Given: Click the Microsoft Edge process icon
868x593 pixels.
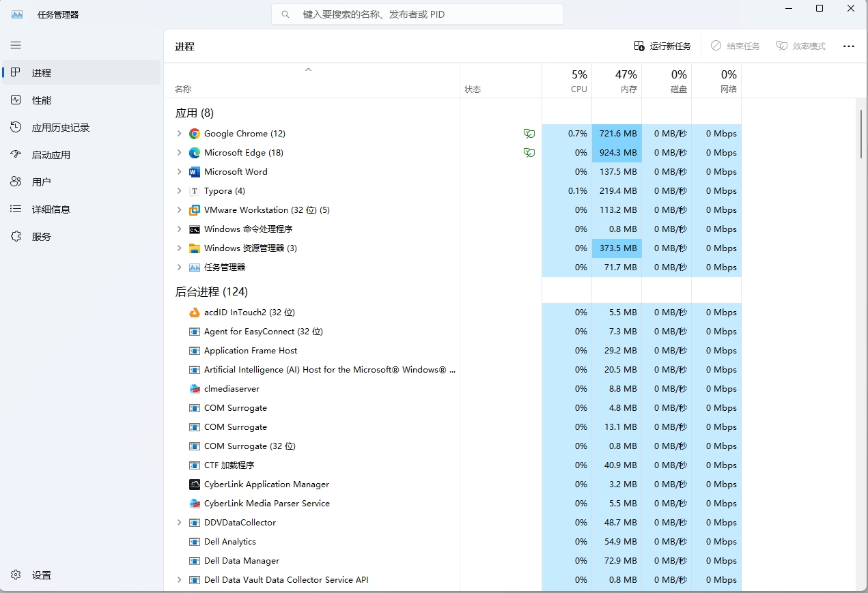Looking at the screenshot, I should click(x=195, y=153).
